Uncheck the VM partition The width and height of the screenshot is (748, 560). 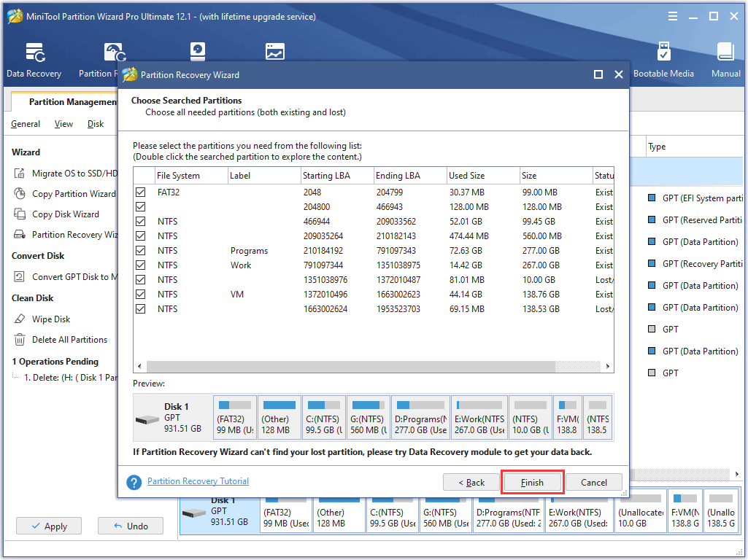(140, 294)
